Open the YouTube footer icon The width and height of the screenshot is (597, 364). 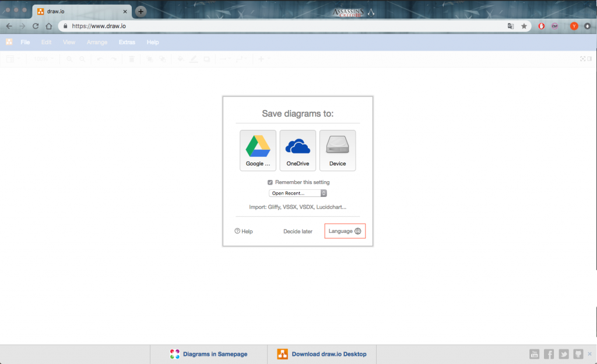[534, 354]
